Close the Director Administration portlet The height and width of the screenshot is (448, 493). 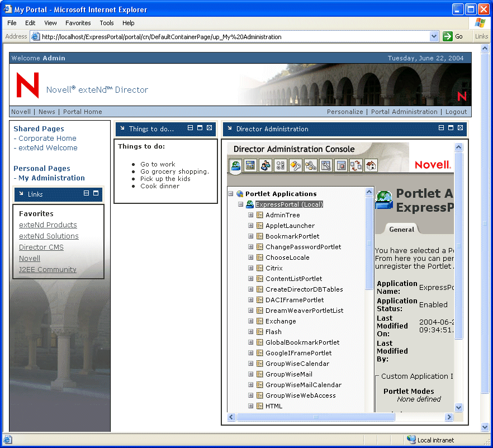[x=460, y=128]
